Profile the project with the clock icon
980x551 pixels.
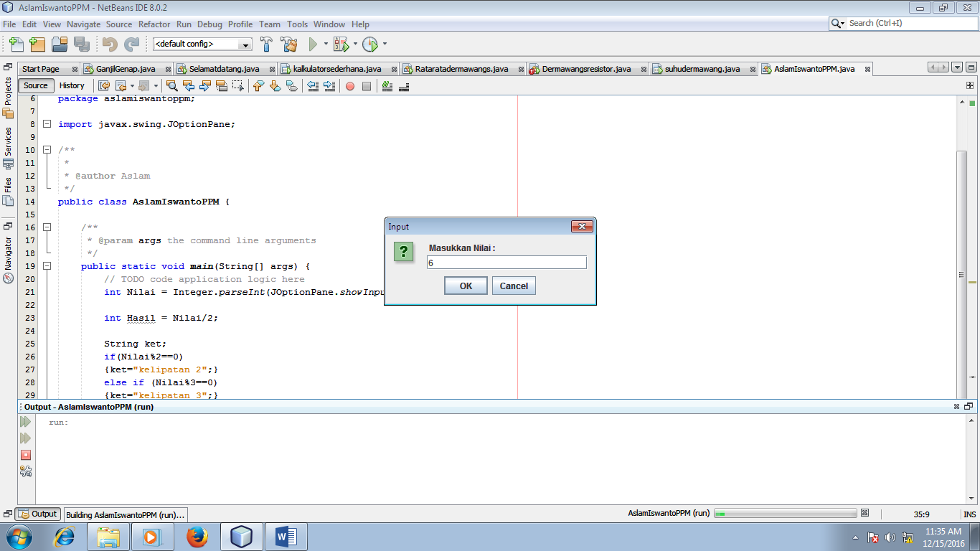pos(369,44)
